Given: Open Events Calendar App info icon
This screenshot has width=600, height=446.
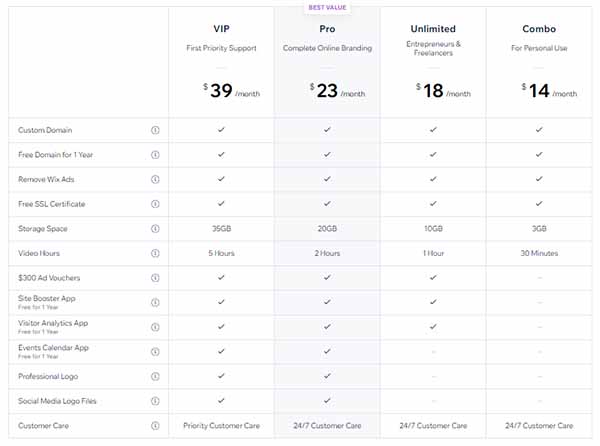Looking at the screenshot, I should pyautogui.click(x=155, y=352).
